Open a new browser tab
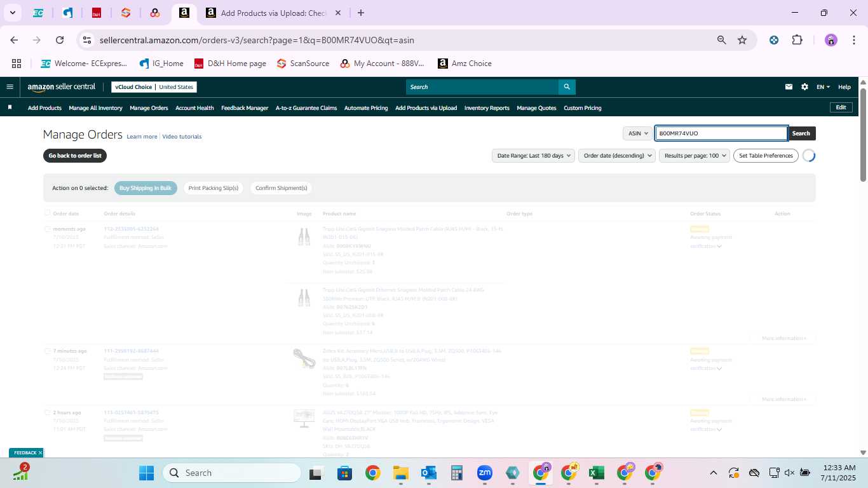Screen dimensions: 868x488 click(361, 13)
